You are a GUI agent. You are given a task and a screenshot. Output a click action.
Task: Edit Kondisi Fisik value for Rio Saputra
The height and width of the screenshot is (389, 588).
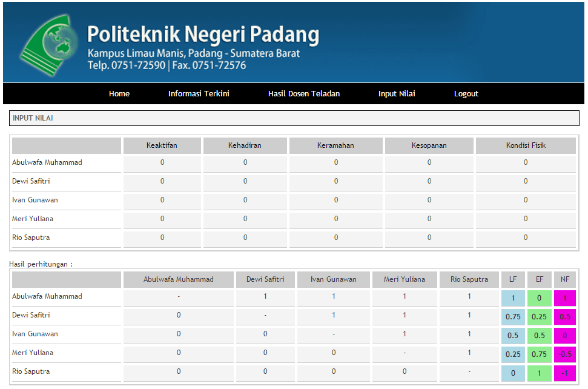(x=525, y=236)
